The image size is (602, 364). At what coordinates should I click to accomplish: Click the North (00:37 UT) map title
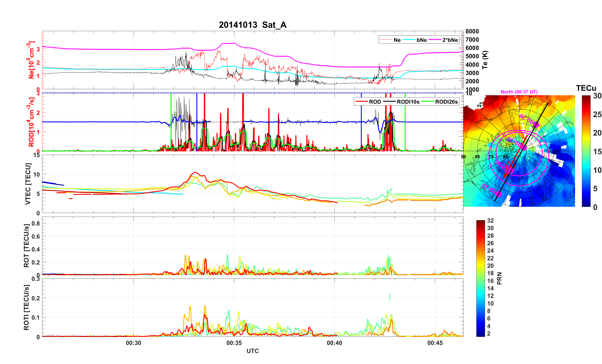[x=519, y=92]
